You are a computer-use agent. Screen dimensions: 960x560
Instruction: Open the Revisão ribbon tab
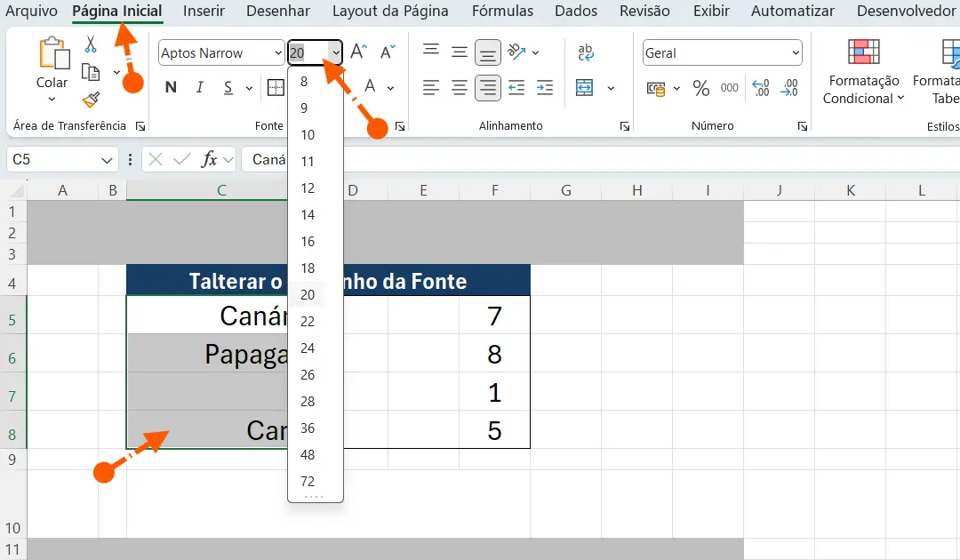pos(644,12)
